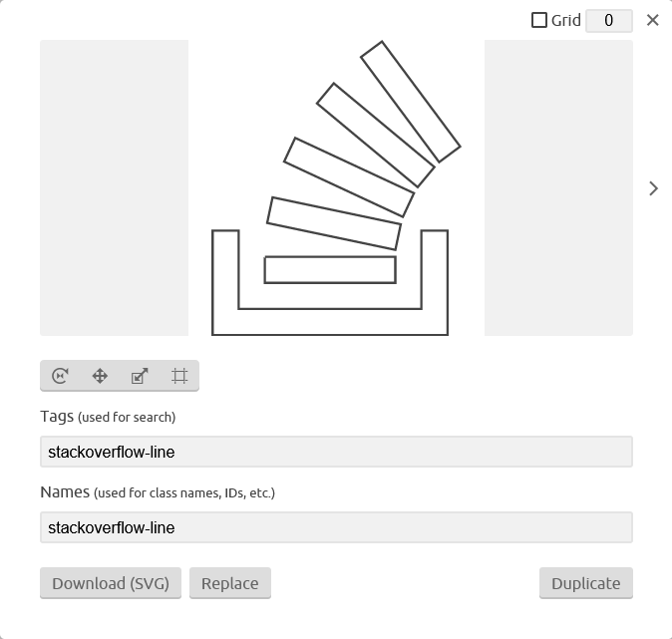Screen dimensions: 672x639
Task: Go to next icon using right chevron
Action: (653, 188)
